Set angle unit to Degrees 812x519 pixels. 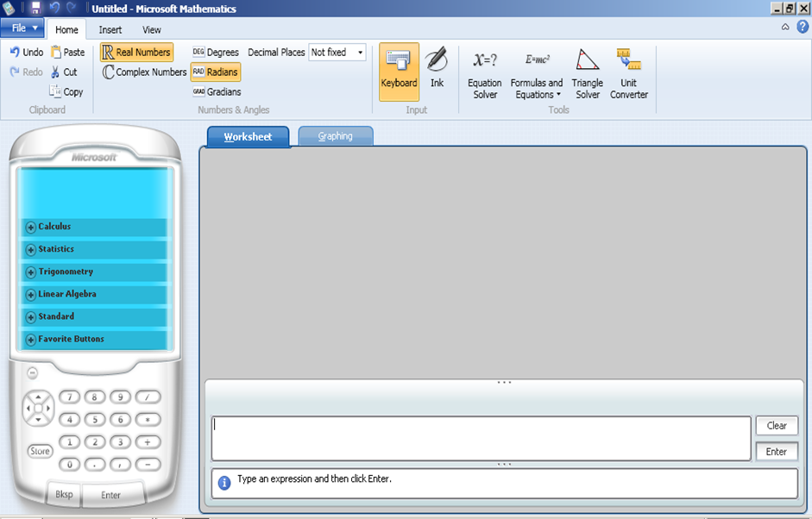[x=216, y=53]
